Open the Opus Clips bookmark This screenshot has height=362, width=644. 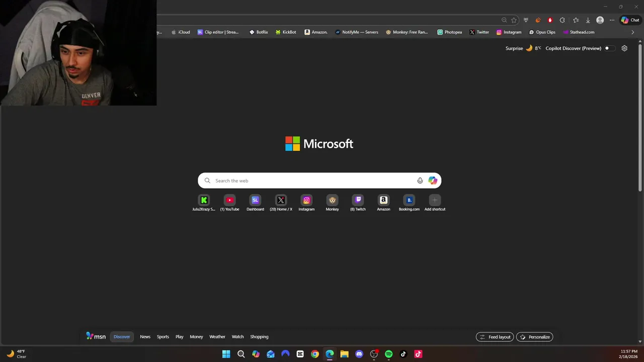tap(542, 32)
